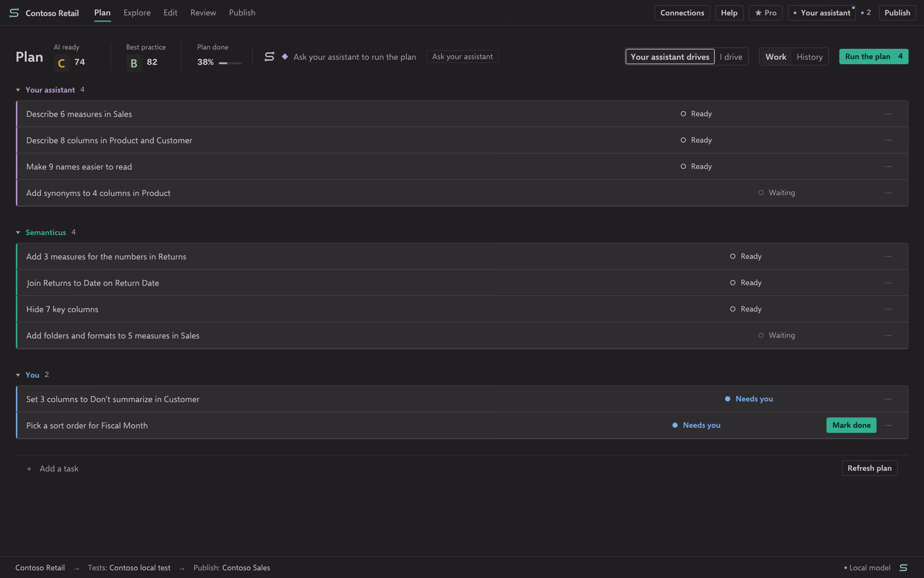The width and height of the screenshot is (924, 578).
Task: Click the plus icon next to Add a task
Action: coord(29,469)
